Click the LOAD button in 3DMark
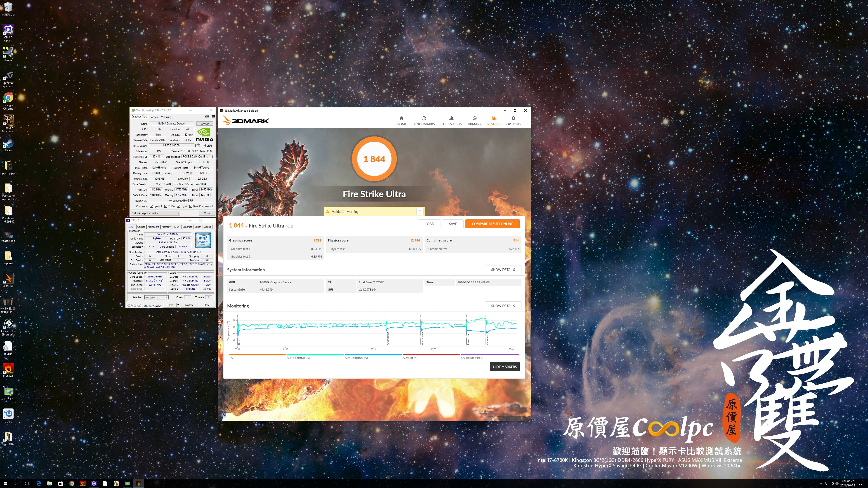 [430, 224]
